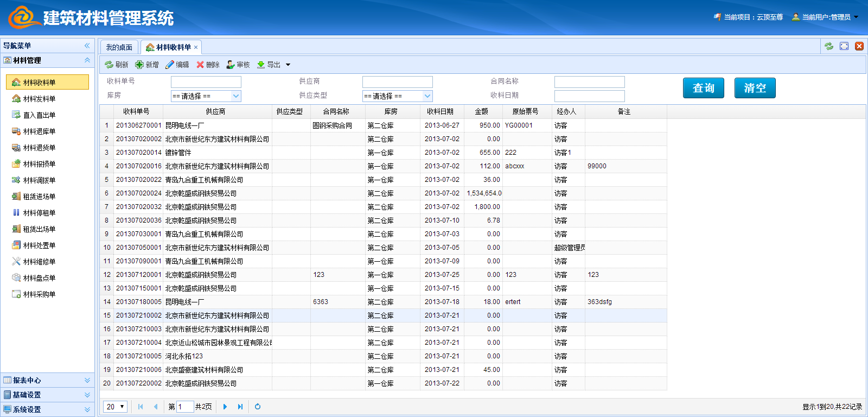Focus the 收料日期 input field

coord(590,96)
